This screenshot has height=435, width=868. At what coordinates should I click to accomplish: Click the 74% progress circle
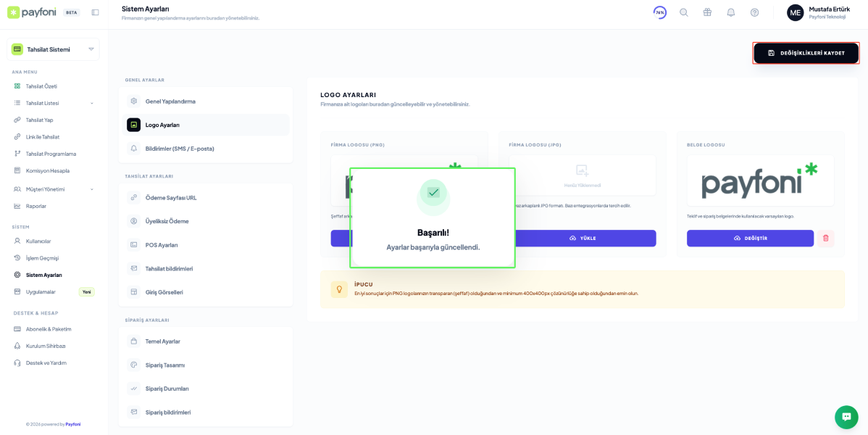pos(659,12)
